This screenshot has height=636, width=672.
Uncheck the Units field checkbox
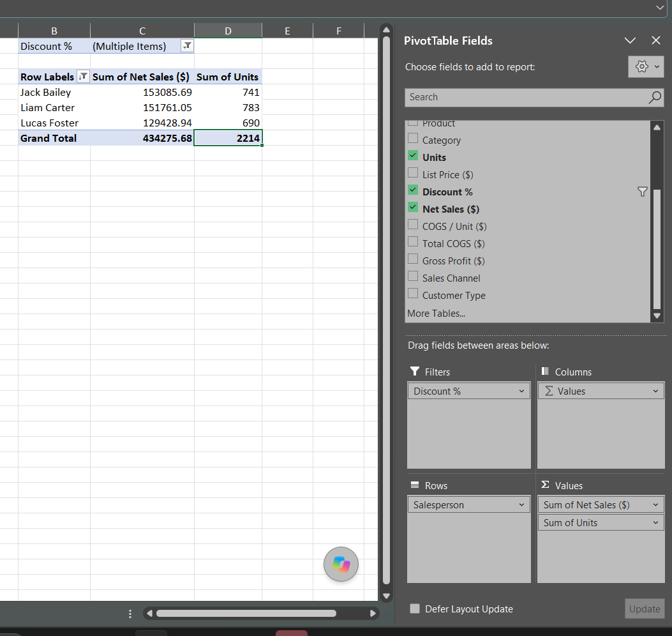[x=413, y=156]
